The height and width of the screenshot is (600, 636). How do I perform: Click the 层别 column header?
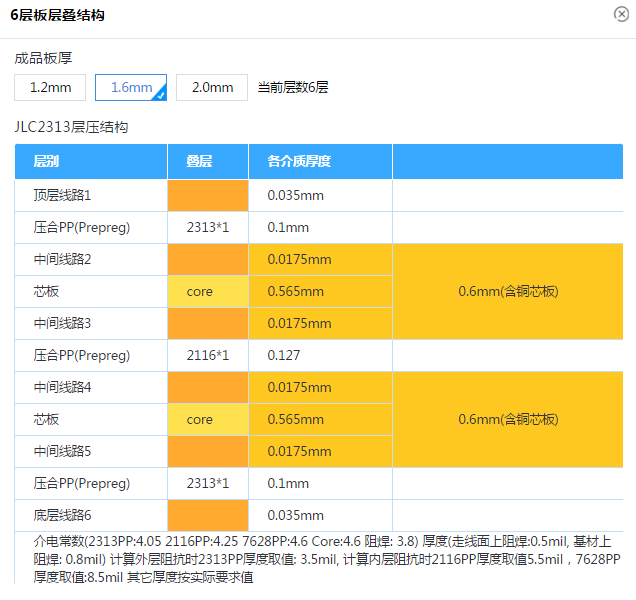click(47, 161)
